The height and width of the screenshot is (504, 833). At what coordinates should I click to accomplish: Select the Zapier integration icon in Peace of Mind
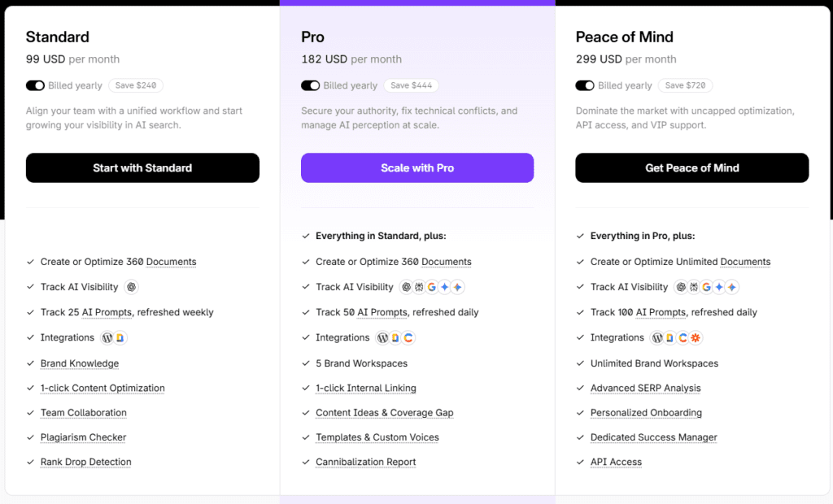point(696,337)
